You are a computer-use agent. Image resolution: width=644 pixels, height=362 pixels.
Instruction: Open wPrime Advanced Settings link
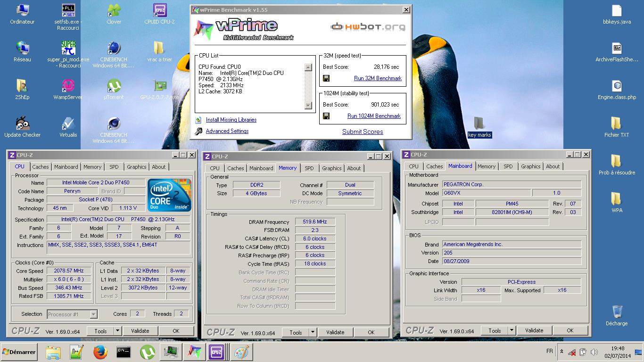[227, 131]
